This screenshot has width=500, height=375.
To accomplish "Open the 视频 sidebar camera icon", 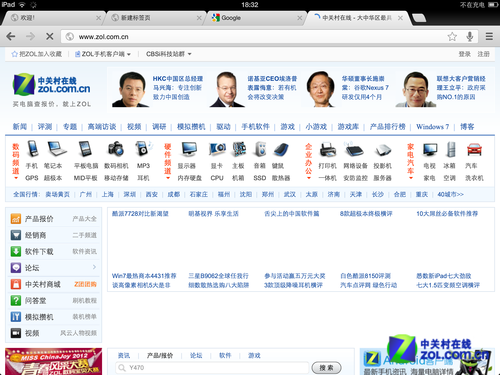I will coord(16,333).
